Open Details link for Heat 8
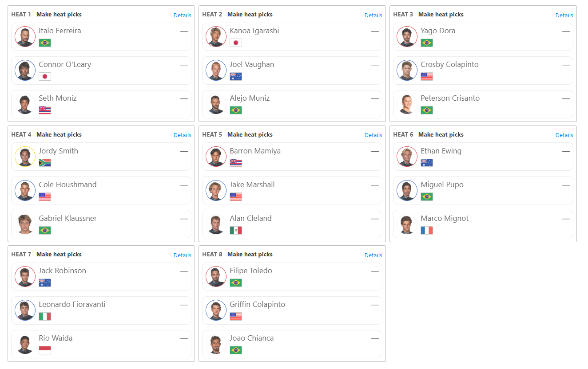 pos(373,255)
